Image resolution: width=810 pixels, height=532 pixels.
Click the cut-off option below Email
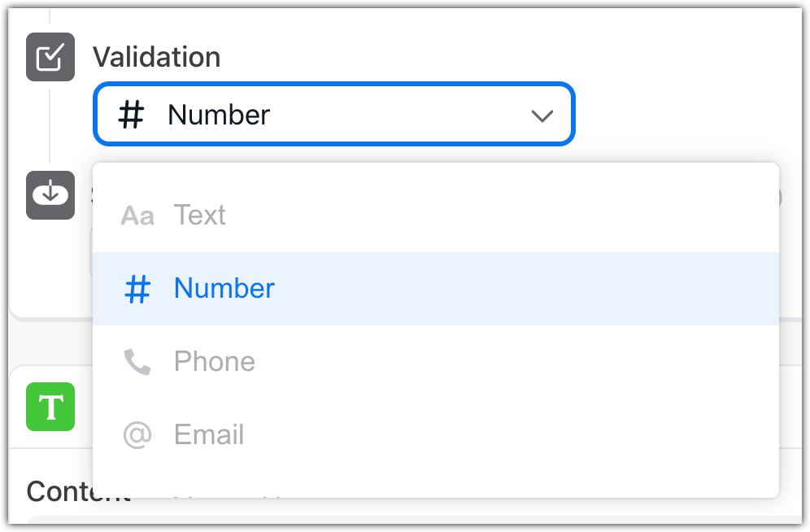click(228, 492)
